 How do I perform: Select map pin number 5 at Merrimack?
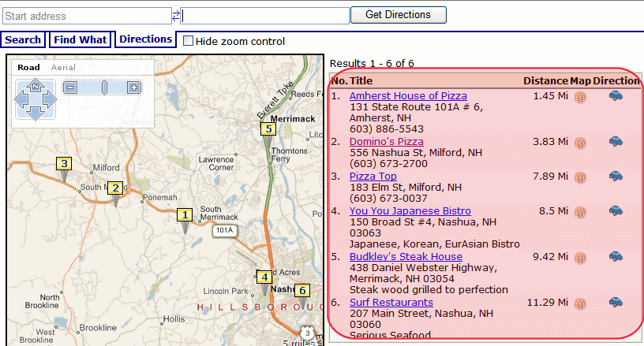point(268,128)
